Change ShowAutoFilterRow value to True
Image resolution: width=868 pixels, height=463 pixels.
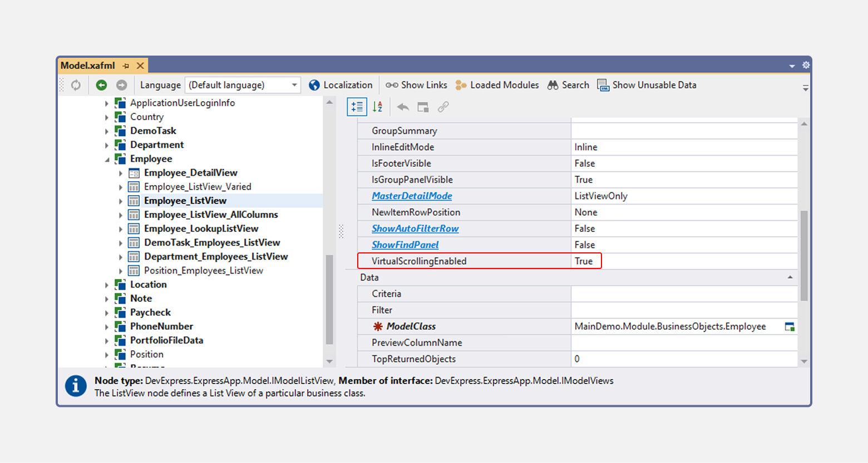coord(612,228)
